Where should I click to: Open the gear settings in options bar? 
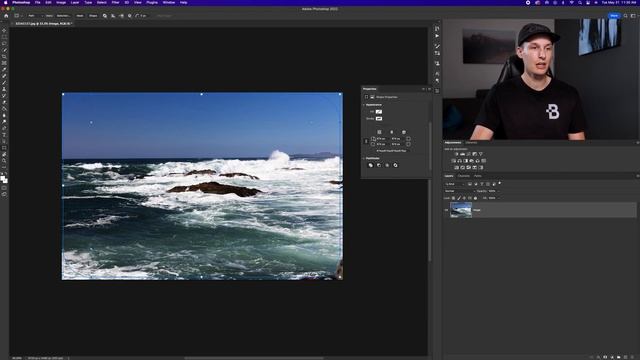click(130, 16)
